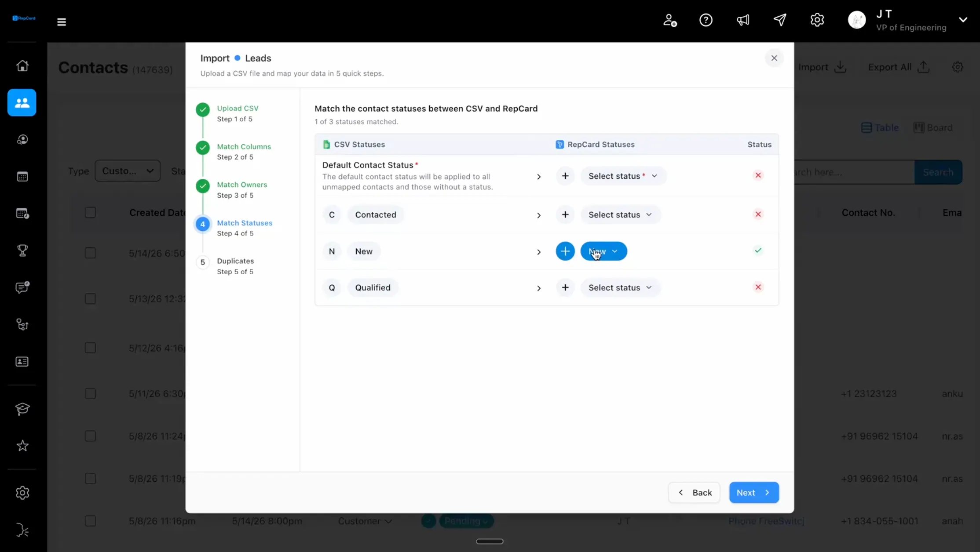Select the Match Statuses step

(x=245, y=223)
